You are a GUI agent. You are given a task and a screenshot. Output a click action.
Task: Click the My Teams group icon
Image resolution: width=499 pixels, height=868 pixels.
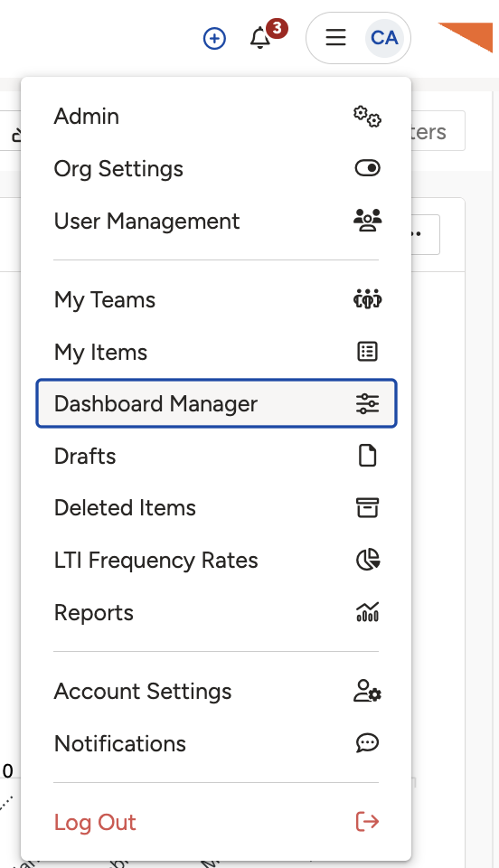pos(367,299)
